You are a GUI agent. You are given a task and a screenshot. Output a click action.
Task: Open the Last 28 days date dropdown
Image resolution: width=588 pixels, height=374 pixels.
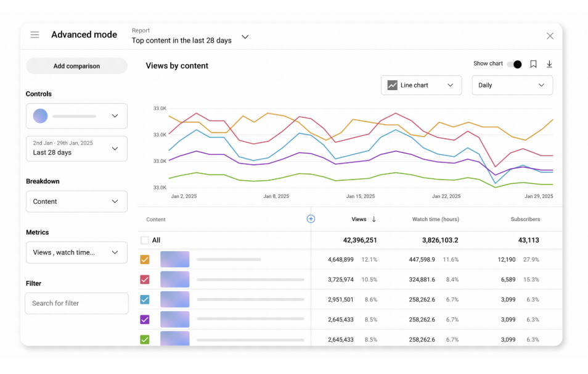[76, 149]
